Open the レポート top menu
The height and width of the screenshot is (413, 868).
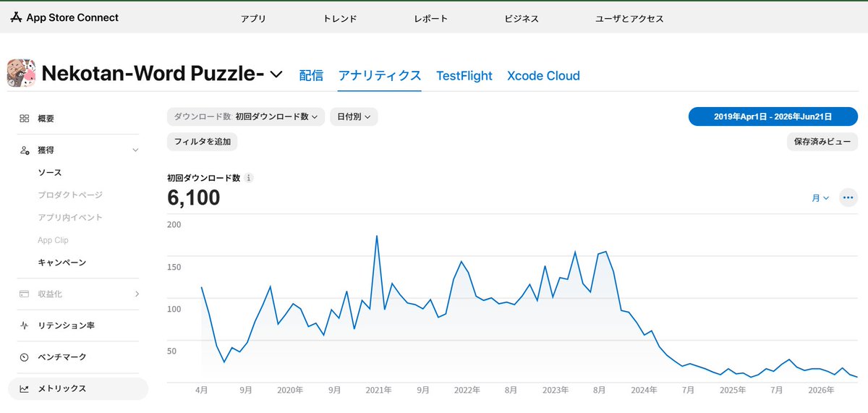click(431, 19)
